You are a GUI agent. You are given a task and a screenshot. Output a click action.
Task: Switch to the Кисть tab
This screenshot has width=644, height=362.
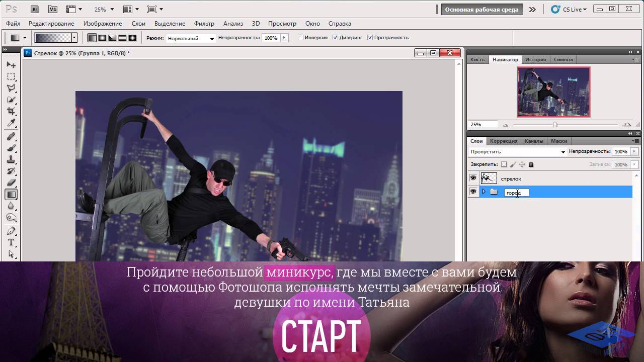coord(477,59)
